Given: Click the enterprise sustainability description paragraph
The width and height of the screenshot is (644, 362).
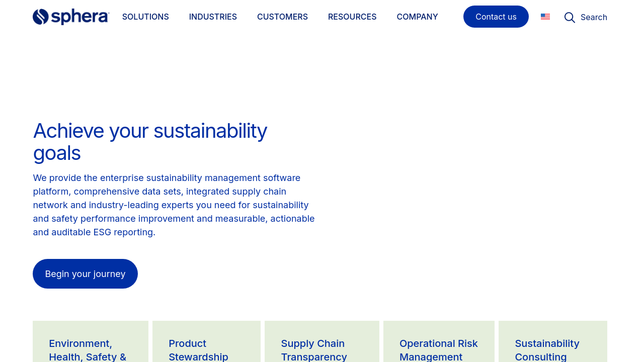Looking at the screenshot, I should tap(174, 205).
